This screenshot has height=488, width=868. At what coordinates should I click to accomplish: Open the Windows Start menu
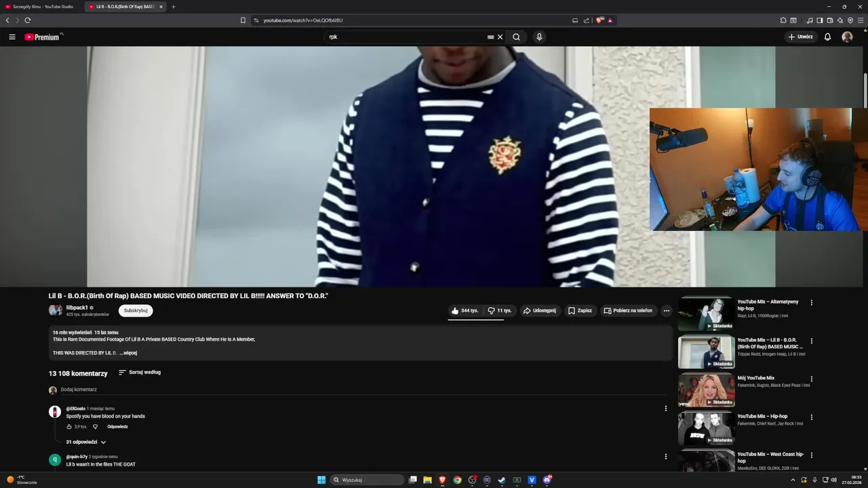pos(321,480)
